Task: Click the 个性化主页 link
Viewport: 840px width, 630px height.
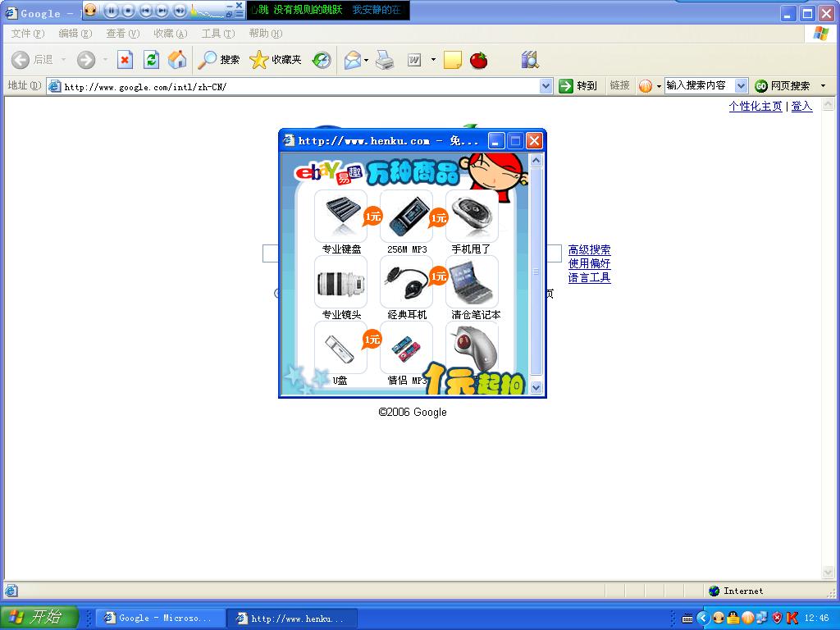Action: click(756, 106)
